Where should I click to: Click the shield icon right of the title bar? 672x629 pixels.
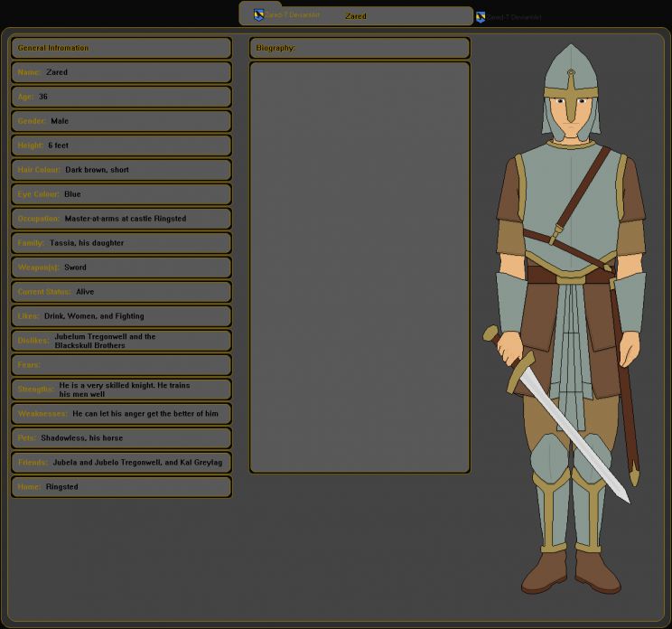coord(481,17)
